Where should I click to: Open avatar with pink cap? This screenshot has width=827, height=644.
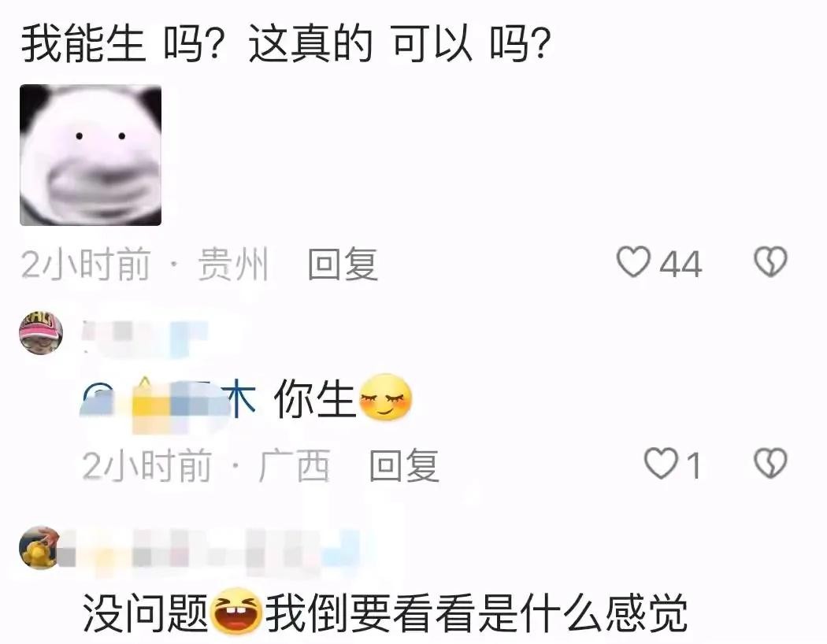[x=41, y=332]
